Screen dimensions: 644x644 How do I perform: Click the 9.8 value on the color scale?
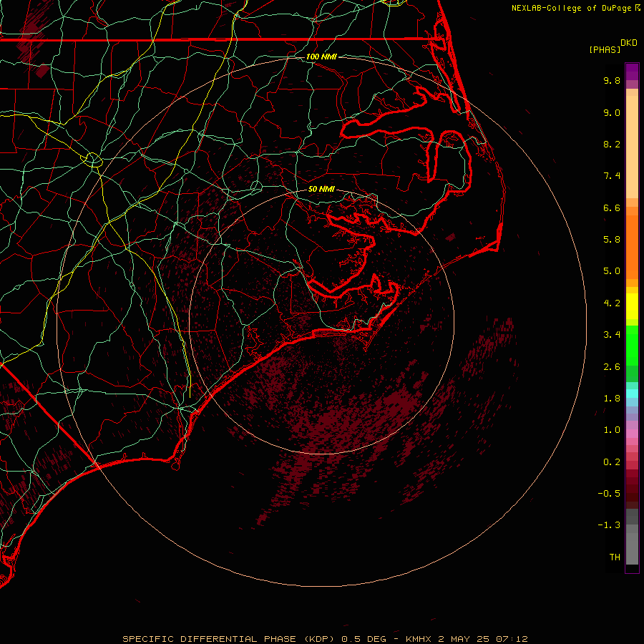tap(612, 80)
